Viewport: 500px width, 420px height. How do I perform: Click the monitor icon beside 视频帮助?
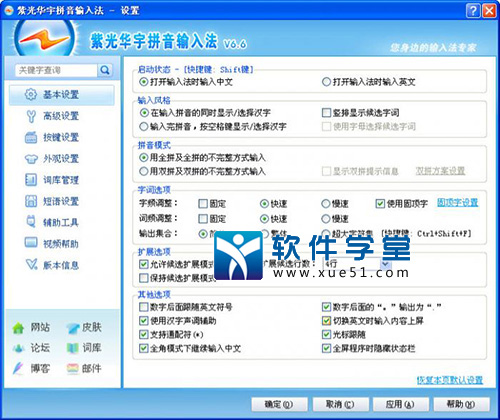[x=31, y=243]
